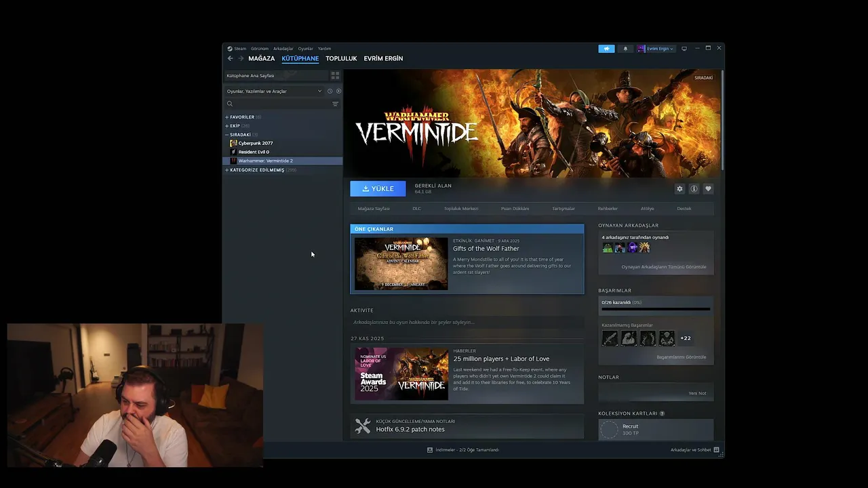Open second friend avatar under Oynayan Arkadaşlar
Viewport: 868px width, 488px height.
pos(620,248)
